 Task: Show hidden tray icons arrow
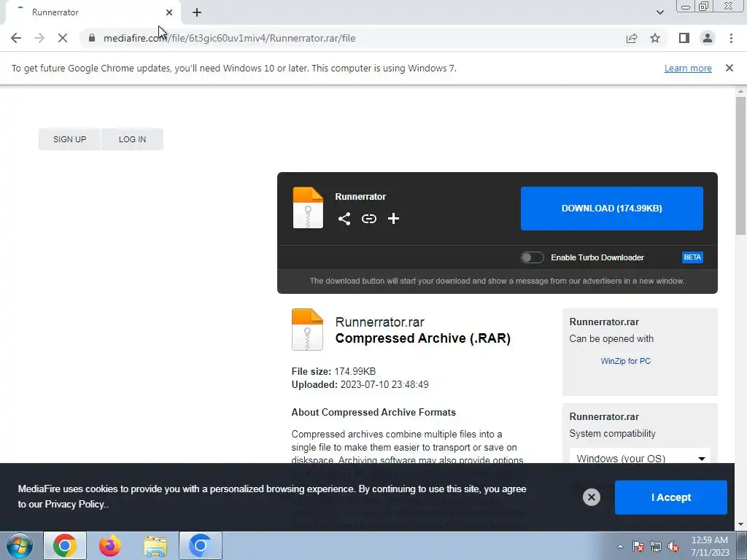click(x=620, y=546)
